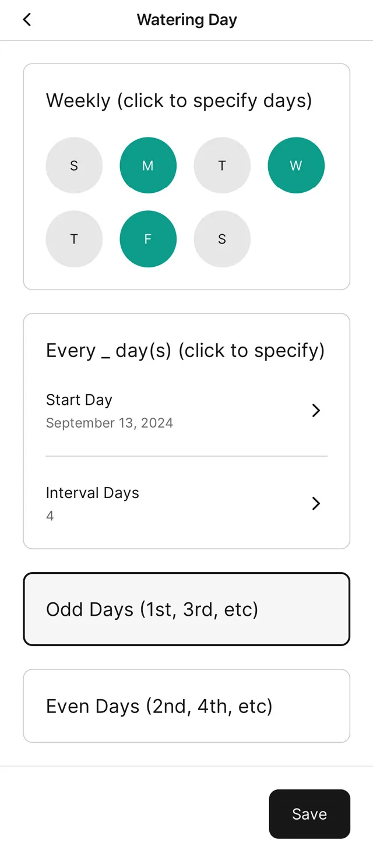Choose Even Days watering option
The image size is (373, 868).
[186, 706]
